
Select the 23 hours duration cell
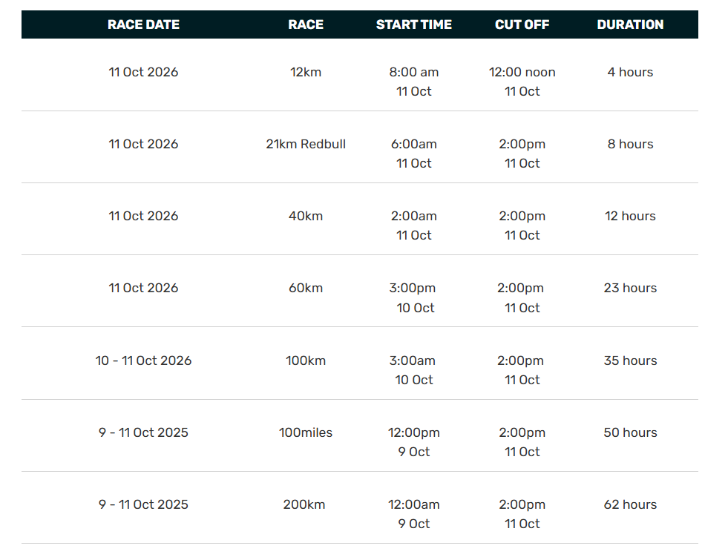pos(630,288)
